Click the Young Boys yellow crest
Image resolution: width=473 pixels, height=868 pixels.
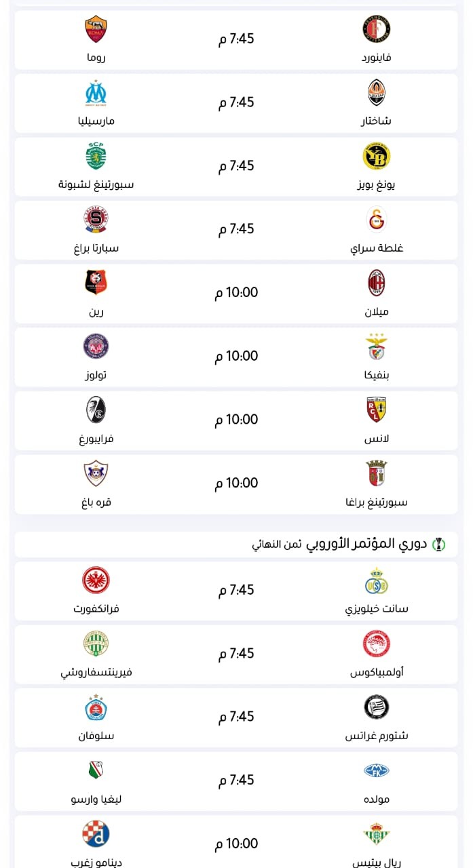(377, 157)
